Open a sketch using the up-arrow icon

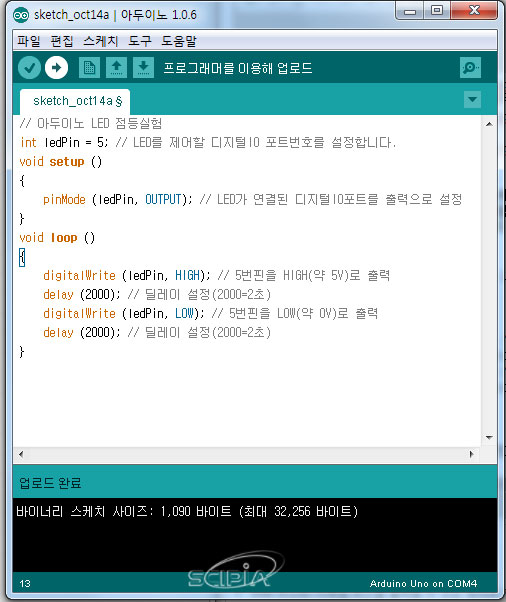click(x=116, y=68)
